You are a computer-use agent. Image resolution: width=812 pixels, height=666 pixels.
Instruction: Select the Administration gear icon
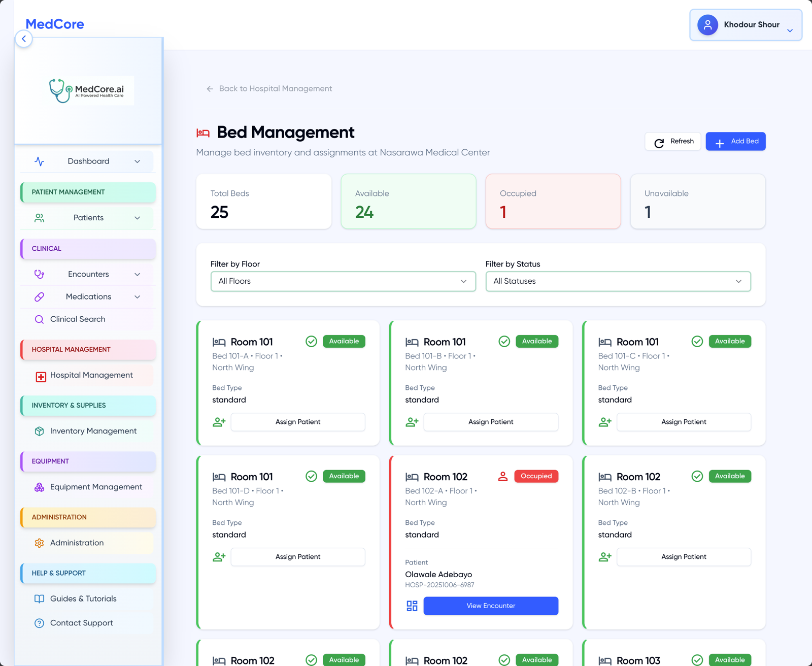pyautogui.click(x=40, y=543)
